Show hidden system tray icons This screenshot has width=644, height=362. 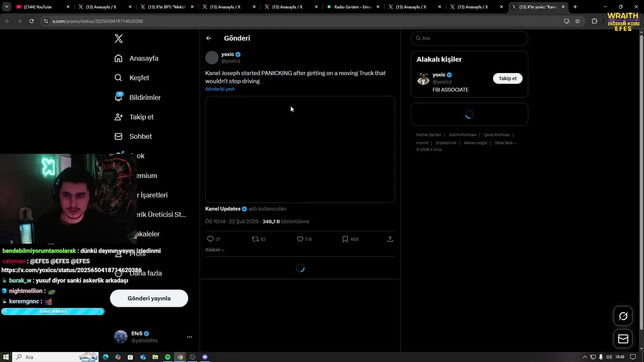(x=585, y=357)
